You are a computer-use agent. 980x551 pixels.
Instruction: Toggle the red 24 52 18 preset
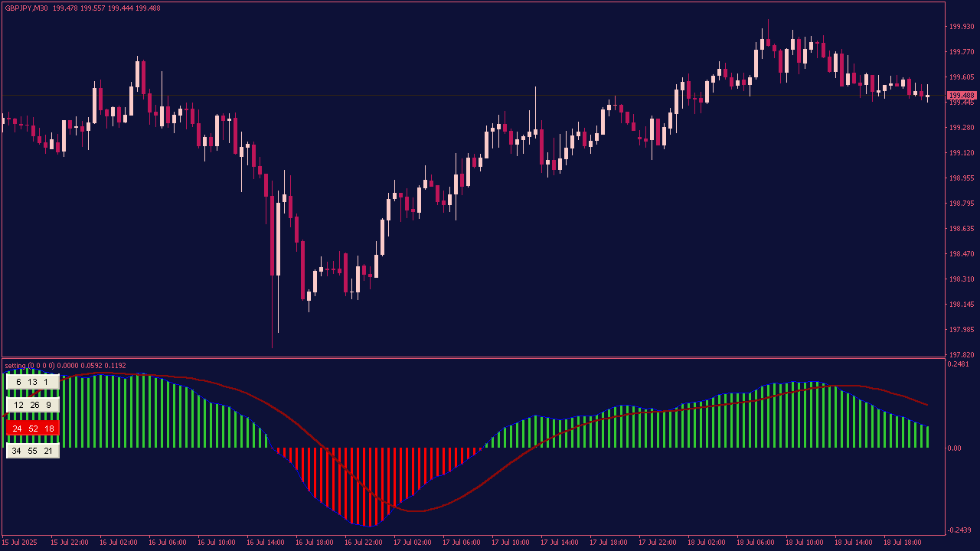pos(32,429)
